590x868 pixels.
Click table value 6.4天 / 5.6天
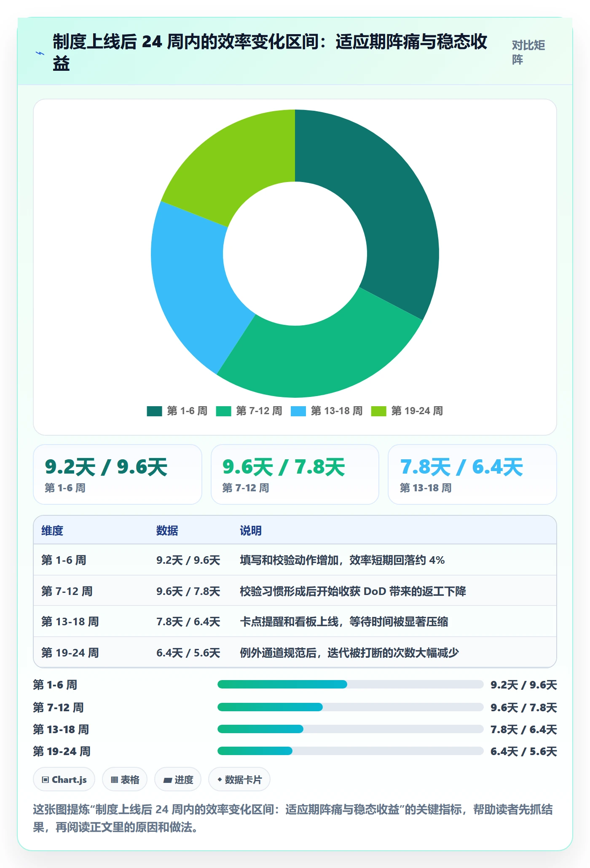(x=188, y=653)
